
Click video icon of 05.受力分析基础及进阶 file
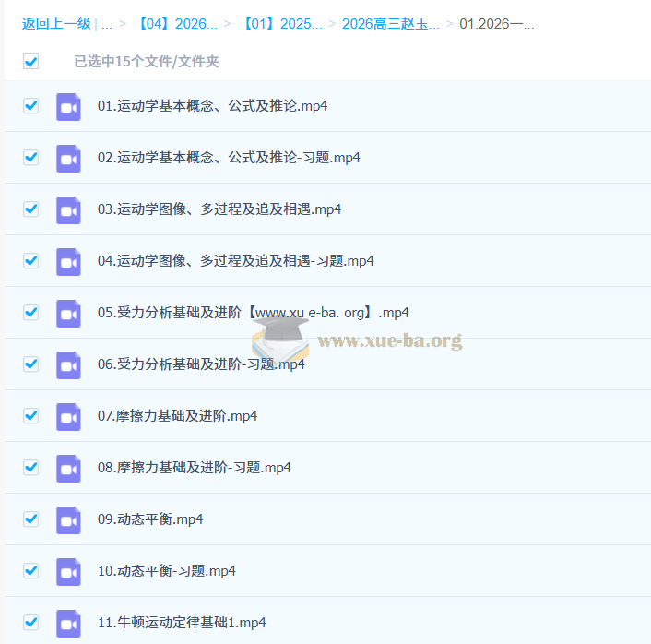click(68, 313)
